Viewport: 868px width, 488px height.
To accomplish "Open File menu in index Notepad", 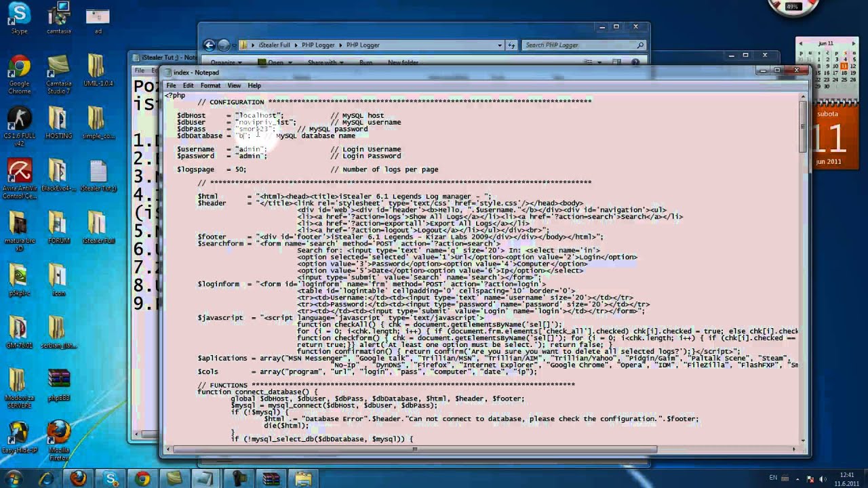I will coord(172,85).
